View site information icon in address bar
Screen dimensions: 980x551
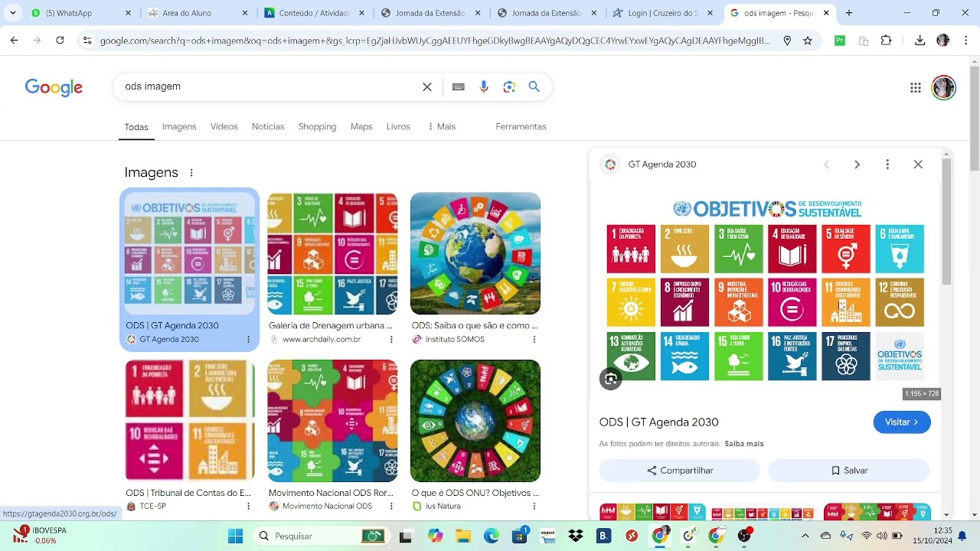coord(87,41)
